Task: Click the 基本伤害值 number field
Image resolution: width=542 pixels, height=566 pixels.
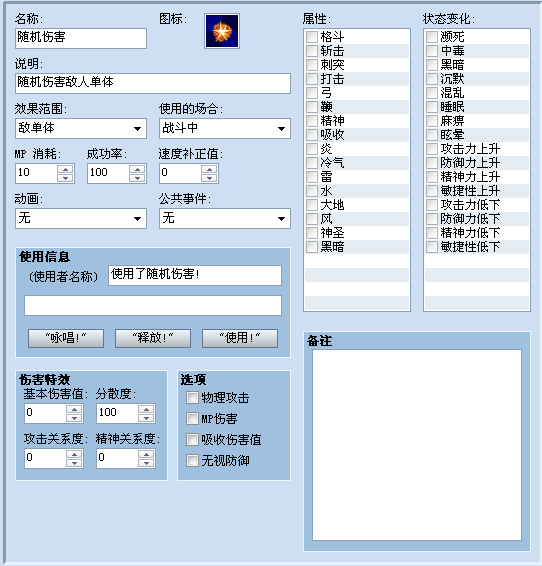Action: (45, 413)
